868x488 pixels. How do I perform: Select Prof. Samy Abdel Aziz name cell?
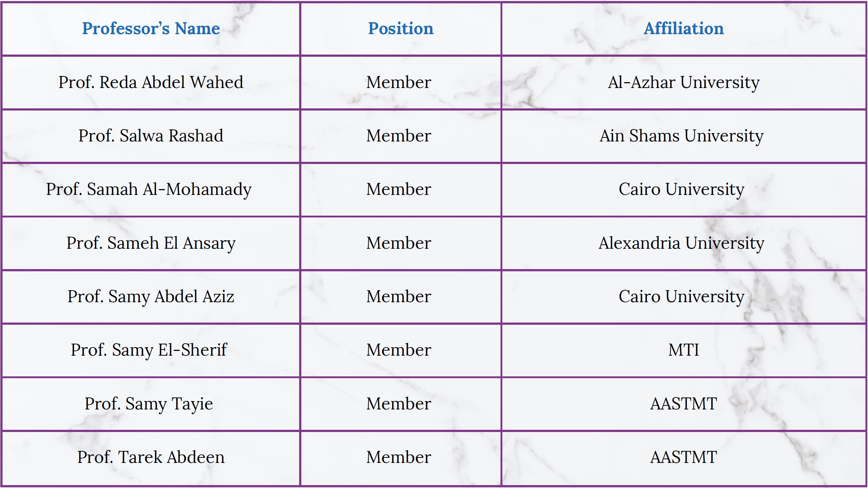(x=151, y=296)
